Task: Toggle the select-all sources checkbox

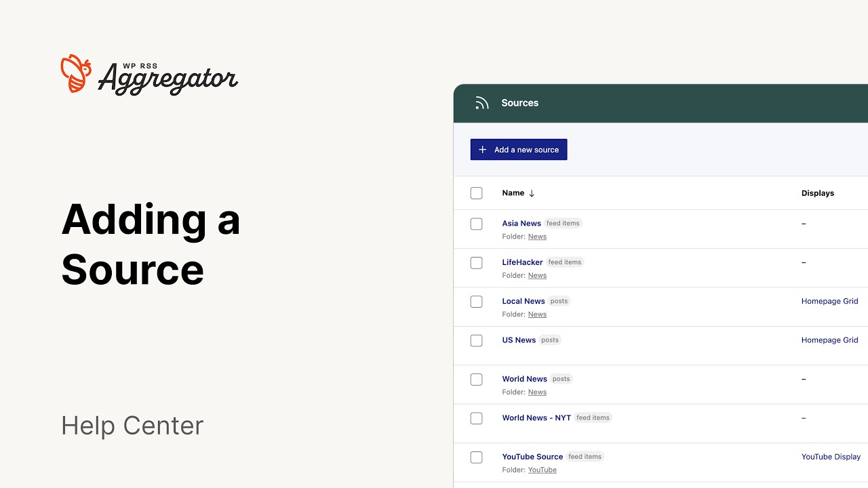Action: pos(477,193)
